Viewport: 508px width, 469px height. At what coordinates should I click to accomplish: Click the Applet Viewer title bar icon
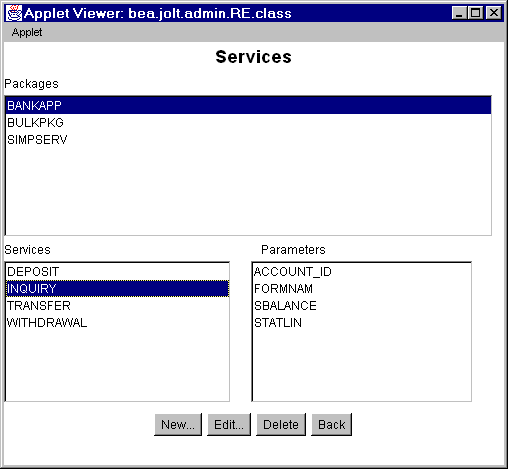(x=14, y=13)
